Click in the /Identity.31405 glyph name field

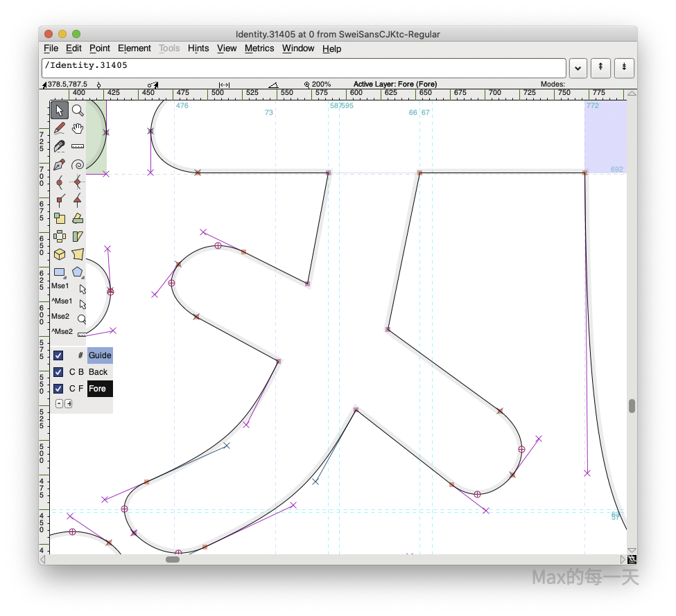(x=304, y=68)
